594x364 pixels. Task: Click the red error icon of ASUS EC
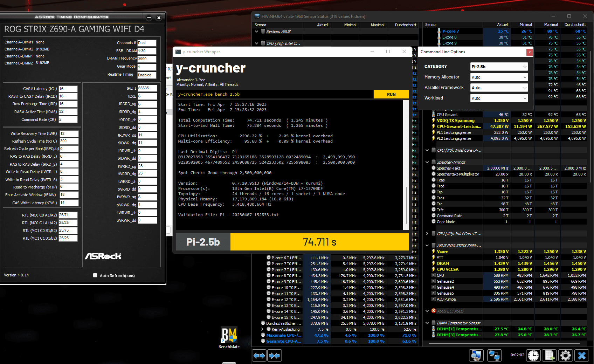(434, 311)
